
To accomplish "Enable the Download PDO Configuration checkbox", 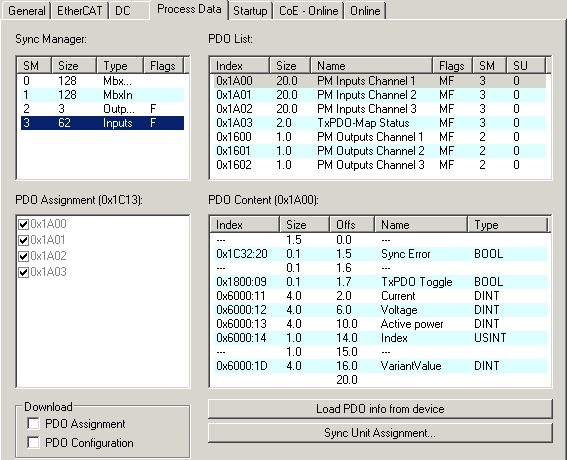I will [33, 442].
